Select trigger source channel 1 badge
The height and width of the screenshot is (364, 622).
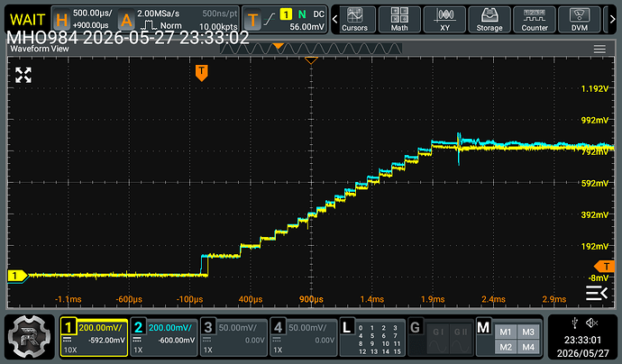[x=286, y=14]
